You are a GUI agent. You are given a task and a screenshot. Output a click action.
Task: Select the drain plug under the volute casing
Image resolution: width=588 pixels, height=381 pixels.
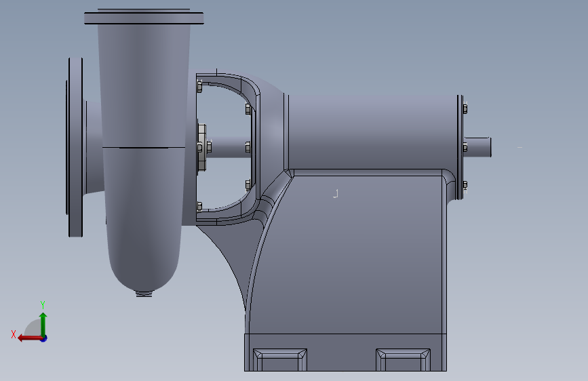click(144, 294)
